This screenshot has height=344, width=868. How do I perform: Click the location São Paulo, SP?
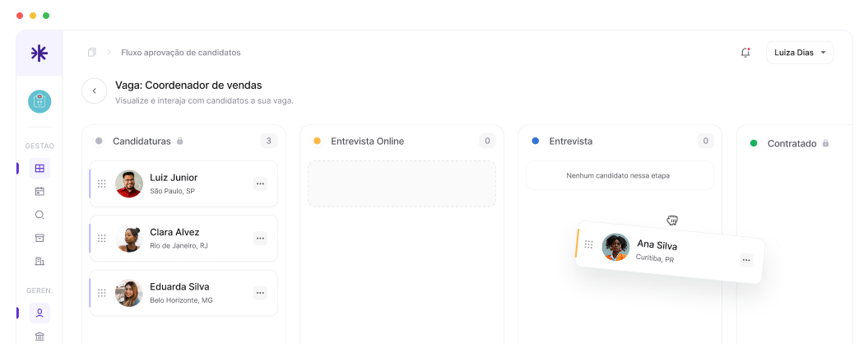click(x=172, y=191)
